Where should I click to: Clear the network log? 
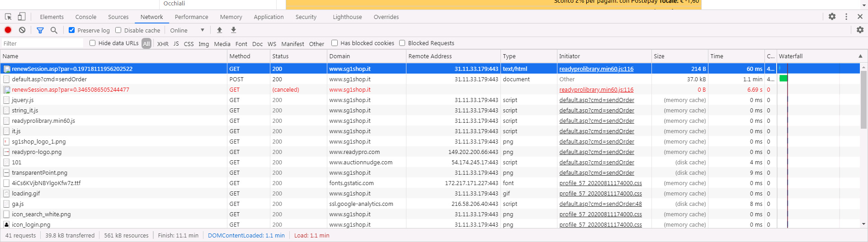[x=22, y=30]
